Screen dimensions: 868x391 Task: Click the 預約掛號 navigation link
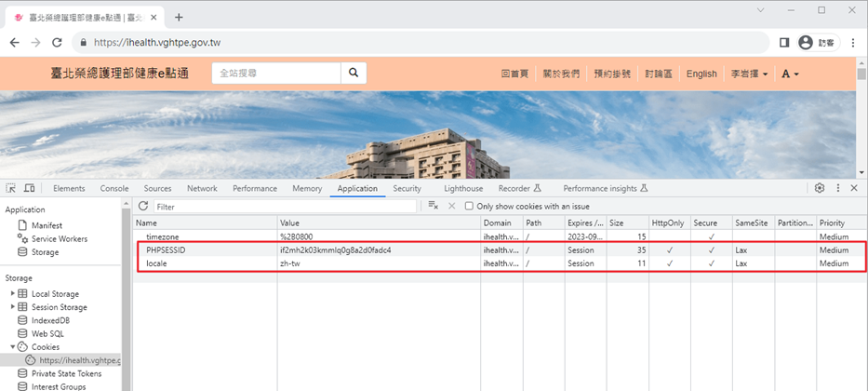[x=612, y=74]
